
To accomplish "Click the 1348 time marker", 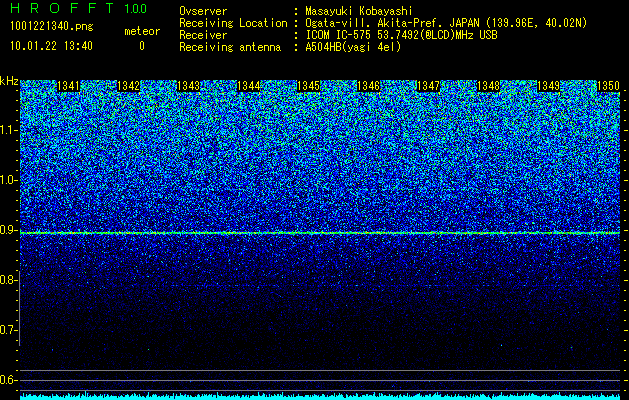I will coord(488,86).
